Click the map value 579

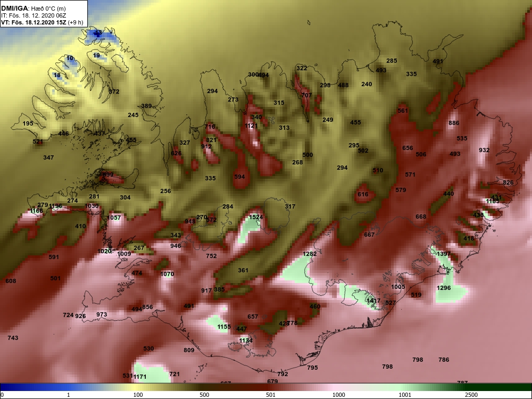pos(401,190)
